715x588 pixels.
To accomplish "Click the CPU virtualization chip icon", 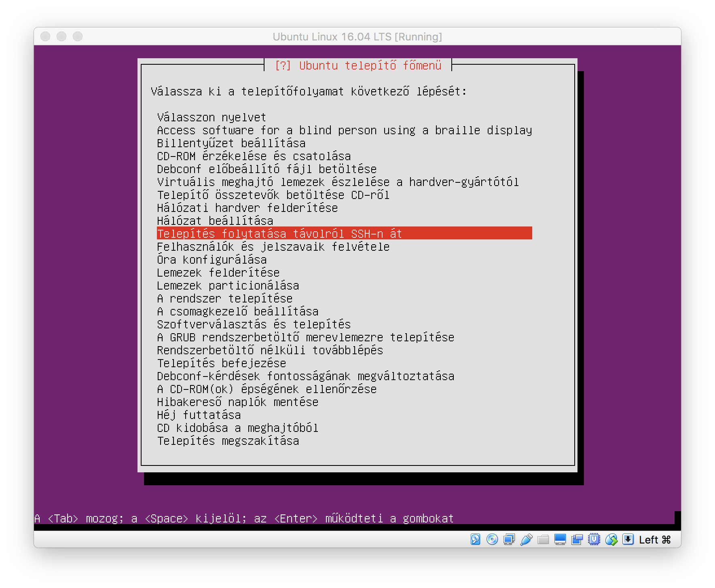I will [x=594, y=539].
